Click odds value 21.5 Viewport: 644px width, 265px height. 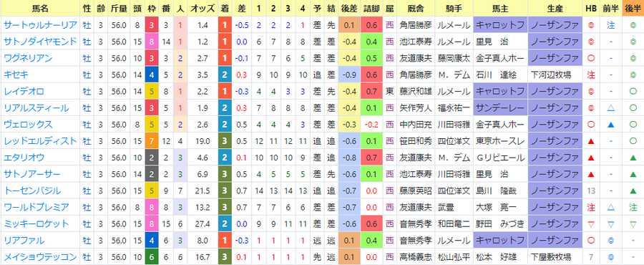point(203,191)
